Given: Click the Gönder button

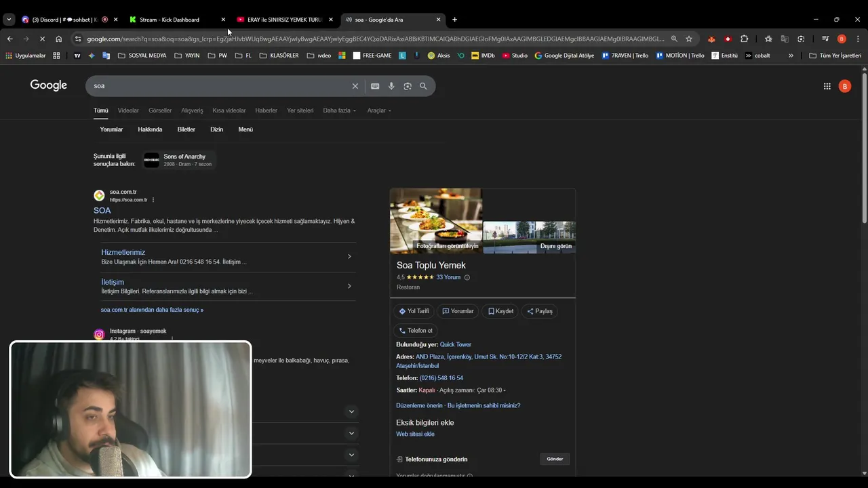Looking at the screenshot, I should tap(555, 459).
